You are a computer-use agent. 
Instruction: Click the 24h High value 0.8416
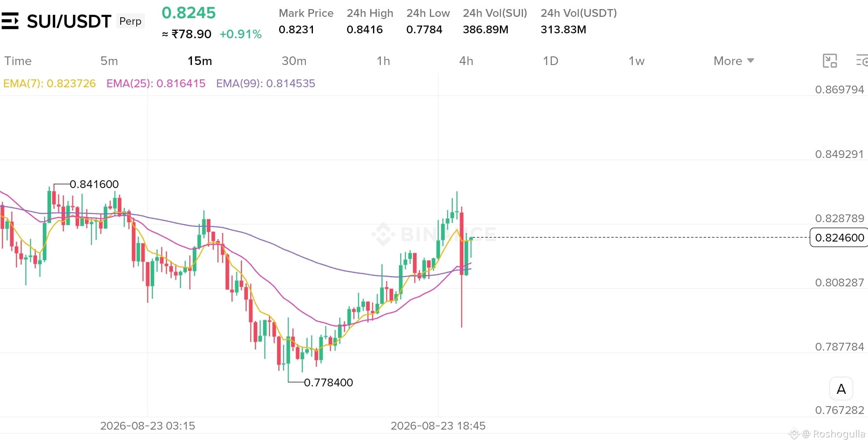[365, 30]
